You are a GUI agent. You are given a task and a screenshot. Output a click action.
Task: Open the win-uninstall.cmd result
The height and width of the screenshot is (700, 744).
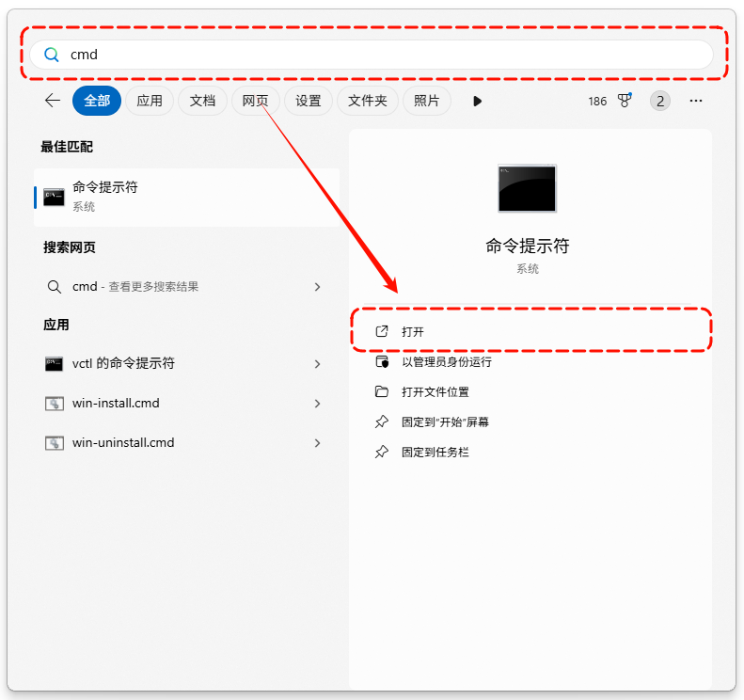187,443
